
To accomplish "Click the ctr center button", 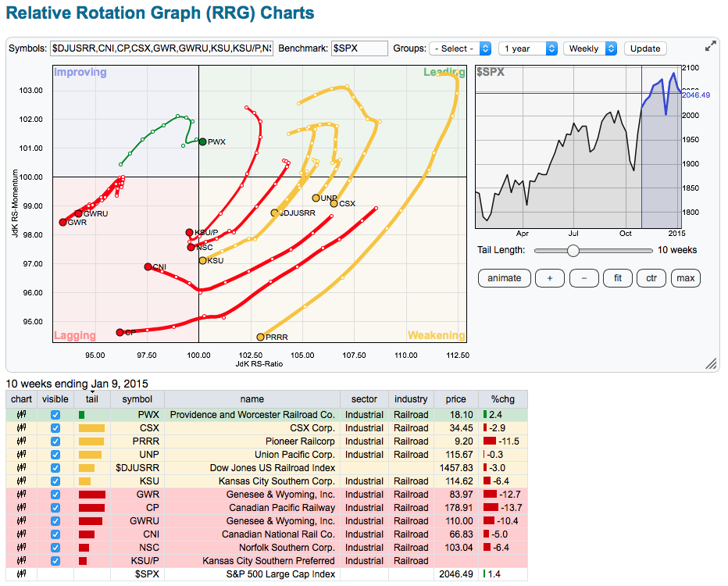I will tap(651, 278).
